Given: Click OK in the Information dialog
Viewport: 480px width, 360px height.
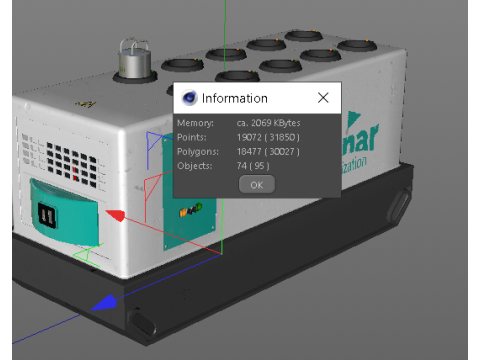Looking at the screenshot, I should pyautogui.click(x=257, y=185).
